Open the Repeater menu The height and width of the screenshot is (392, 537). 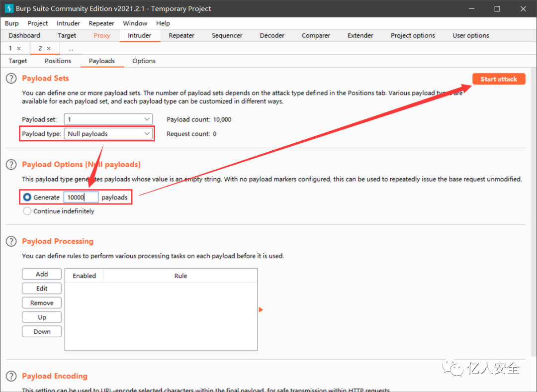click(x=101, y=23)
